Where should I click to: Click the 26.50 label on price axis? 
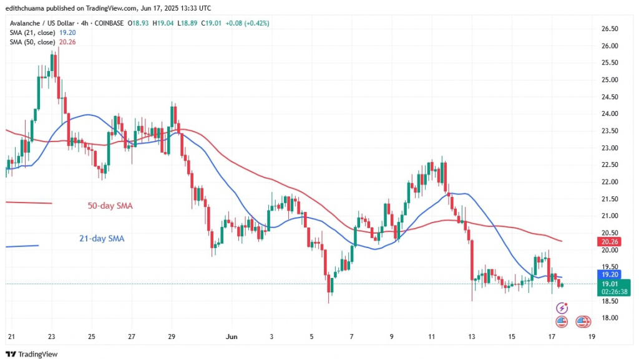pos(609,29)
